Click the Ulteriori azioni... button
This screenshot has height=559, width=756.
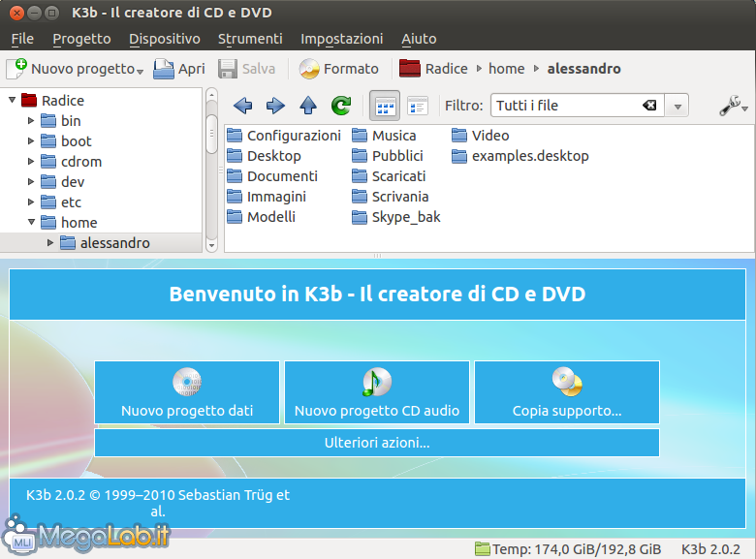[x=377, y=443]
